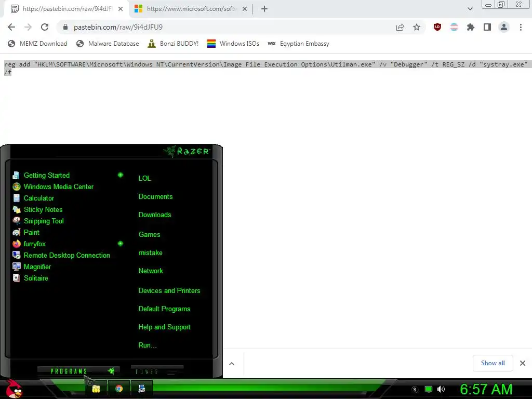532x399 pixels.
Task: Open Chrome from the taskbar
Action: tap(119, 389)
